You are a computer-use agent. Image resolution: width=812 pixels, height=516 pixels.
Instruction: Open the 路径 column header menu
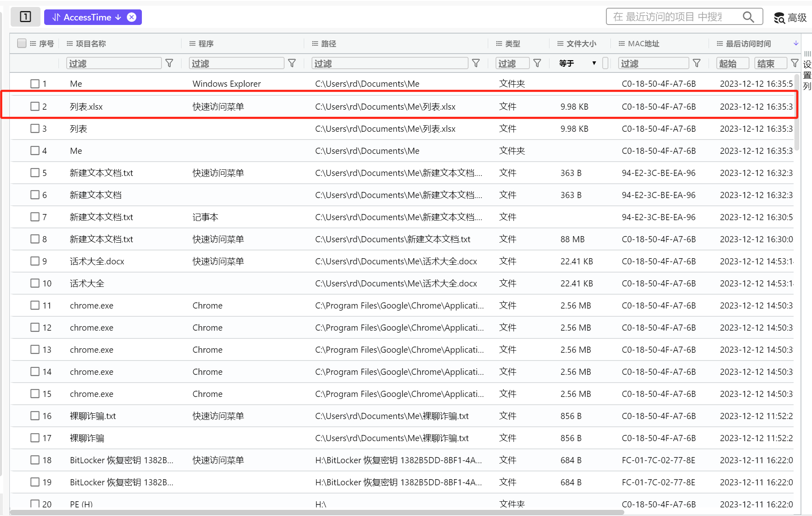coord(315,43)
